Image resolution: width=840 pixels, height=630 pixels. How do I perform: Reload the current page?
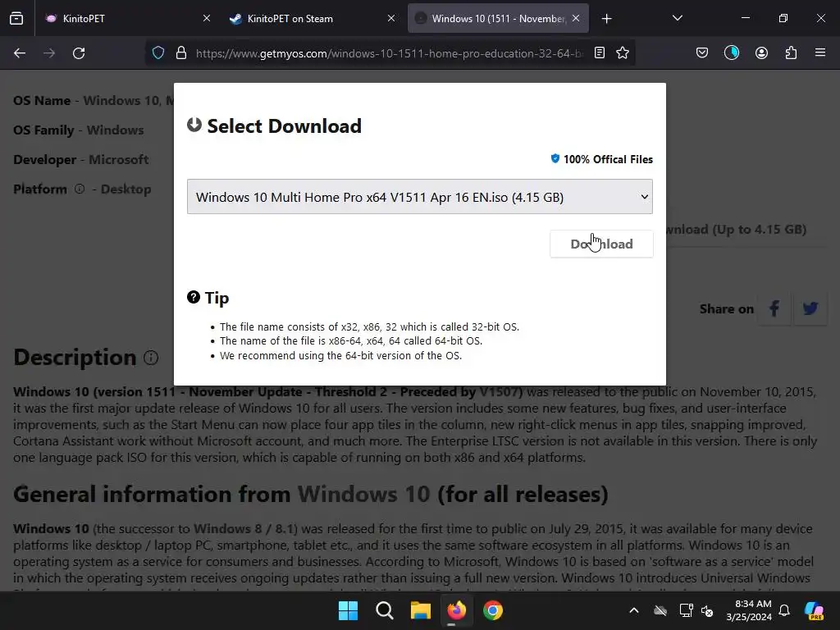coord(79,53)
